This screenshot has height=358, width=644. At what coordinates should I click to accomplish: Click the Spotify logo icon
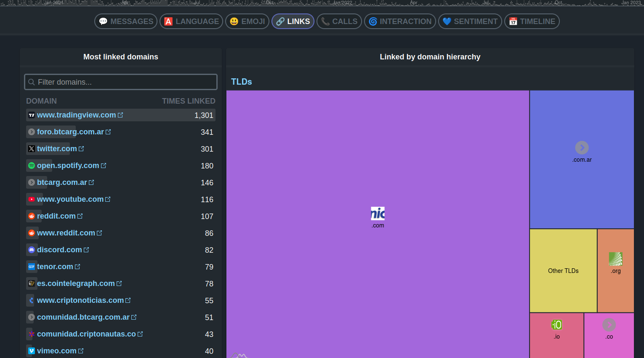tap(32, 166)
